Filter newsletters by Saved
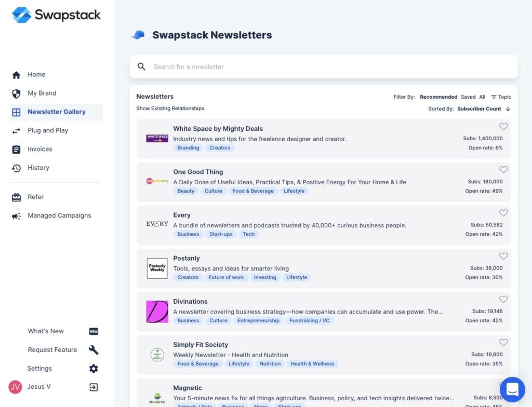 coord(468,97)
